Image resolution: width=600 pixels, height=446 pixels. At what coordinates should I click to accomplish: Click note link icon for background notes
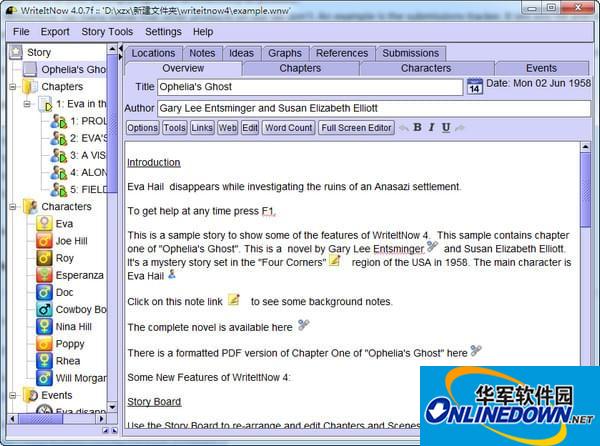pyautogui.click(x=233, y=299)
